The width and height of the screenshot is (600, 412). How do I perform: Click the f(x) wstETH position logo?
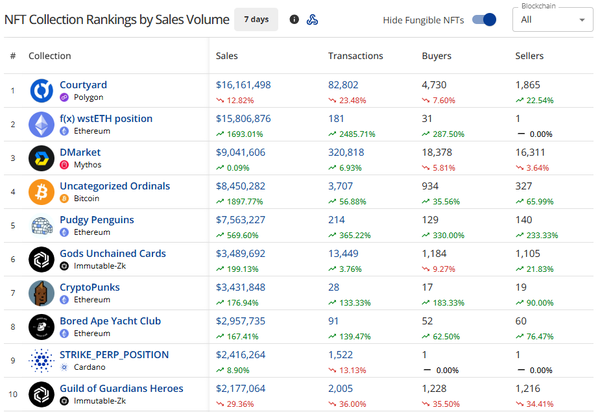point(41,124)
